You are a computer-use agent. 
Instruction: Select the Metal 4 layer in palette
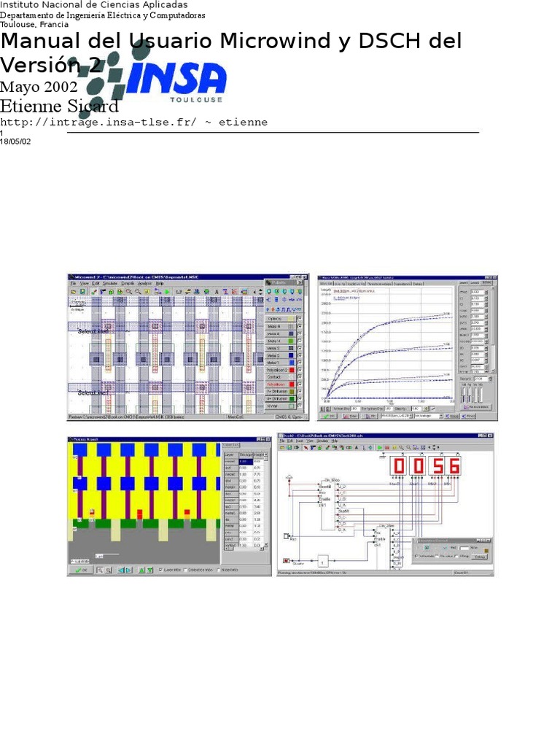point(281,341)
